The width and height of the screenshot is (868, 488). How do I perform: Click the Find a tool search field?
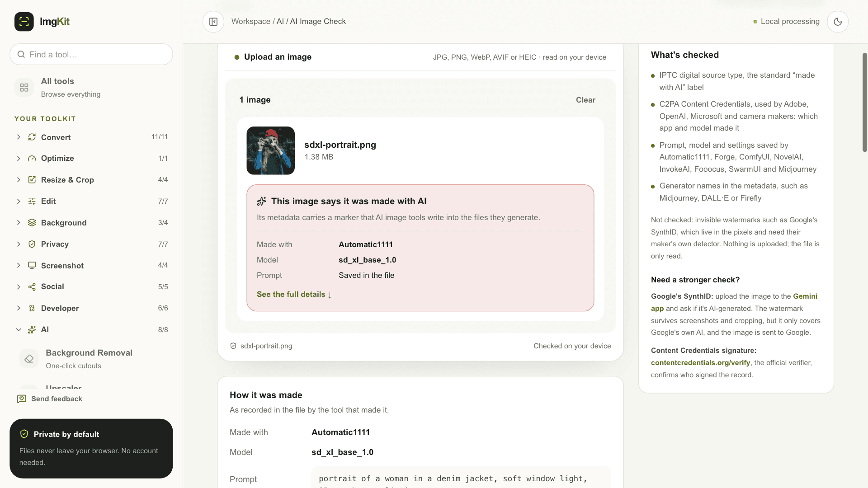tap(91, 54)
